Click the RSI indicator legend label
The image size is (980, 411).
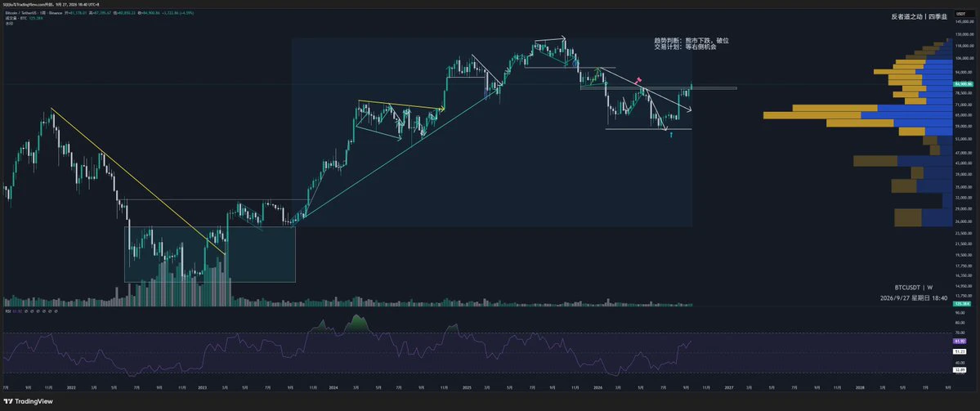pos(8,310)
